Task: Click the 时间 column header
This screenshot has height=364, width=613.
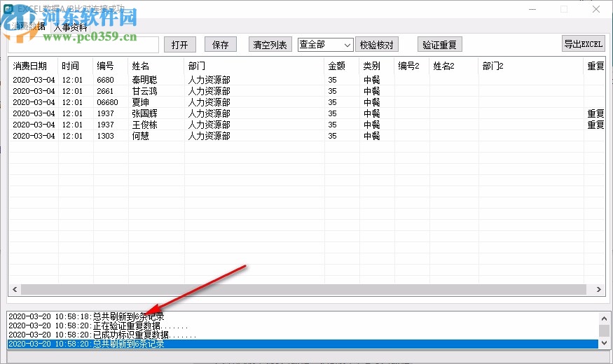Action: [x=76, y=66]
